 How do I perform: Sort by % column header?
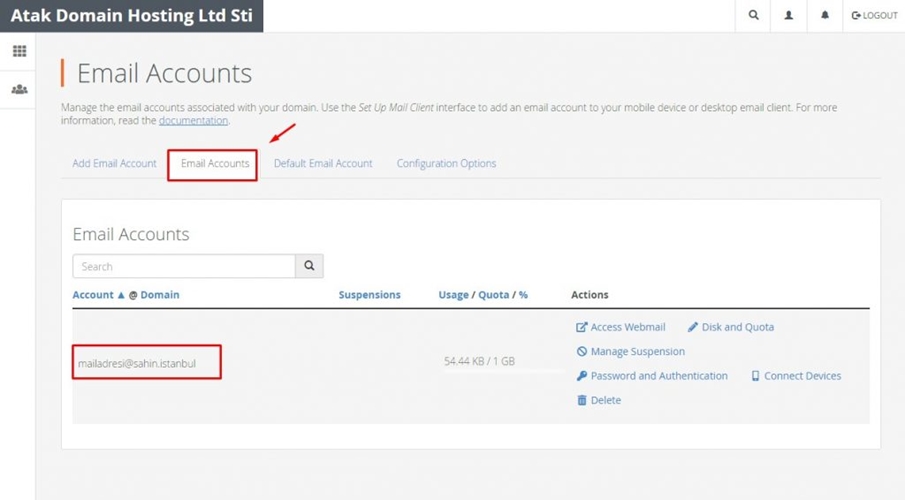click(523, 295)
